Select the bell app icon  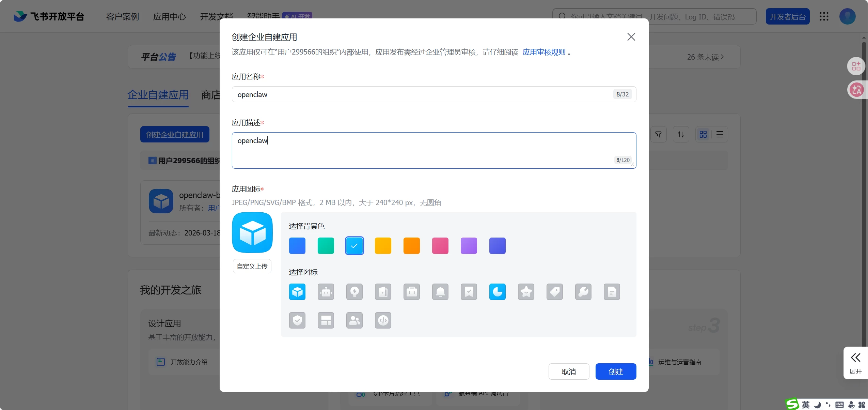tap(440, 292)
